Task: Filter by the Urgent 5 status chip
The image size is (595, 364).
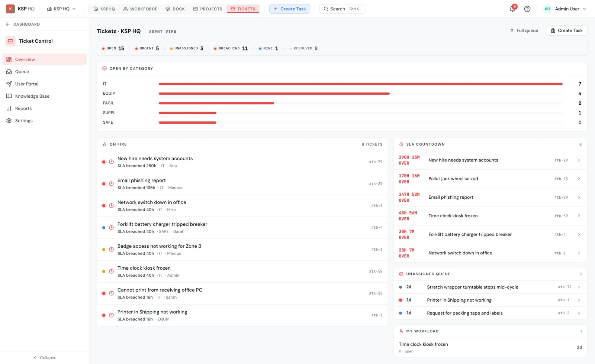Action: tap(147, 48)
